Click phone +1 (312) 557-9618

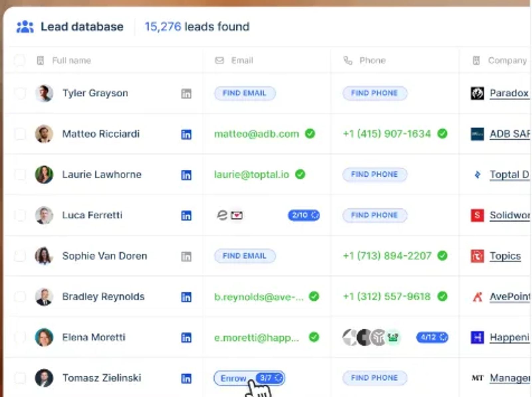387,297
